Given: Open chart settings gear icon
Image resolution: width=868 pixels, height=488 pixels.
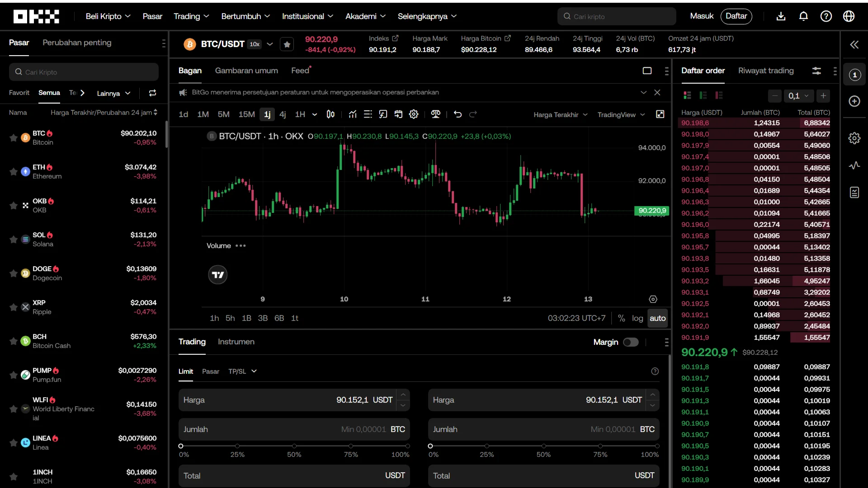Looking at the screenshot, I should (414, 114).
